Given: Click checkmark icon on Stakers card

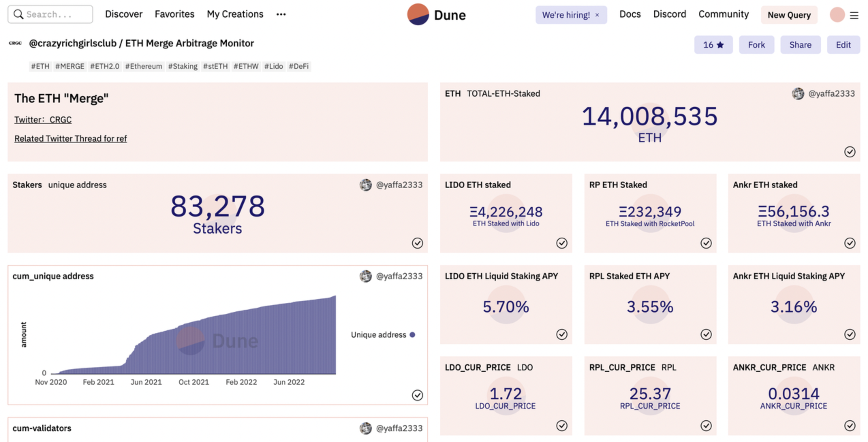Looking at the screenshot, I should (x=417, y=243).
